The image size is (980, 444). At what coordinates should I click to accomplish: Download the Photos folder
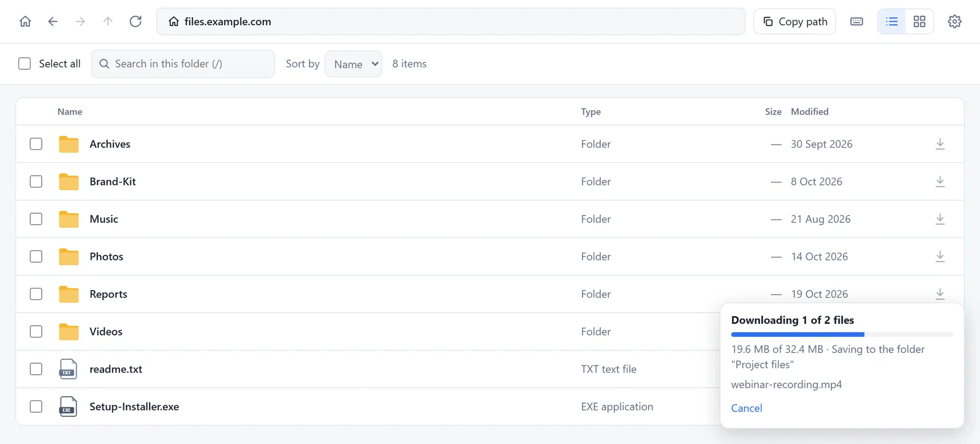940,257
